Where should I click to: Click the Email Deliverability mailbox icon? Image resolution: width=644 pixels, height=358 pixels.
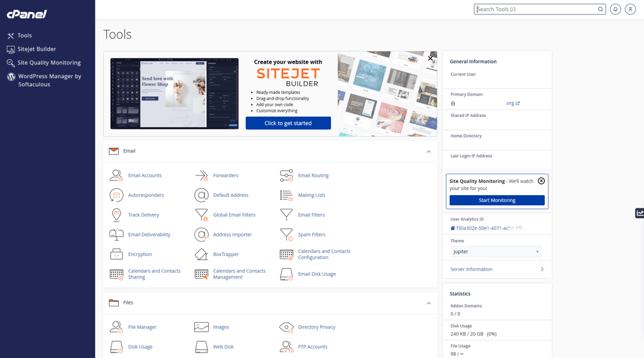(x=116, y=235)
